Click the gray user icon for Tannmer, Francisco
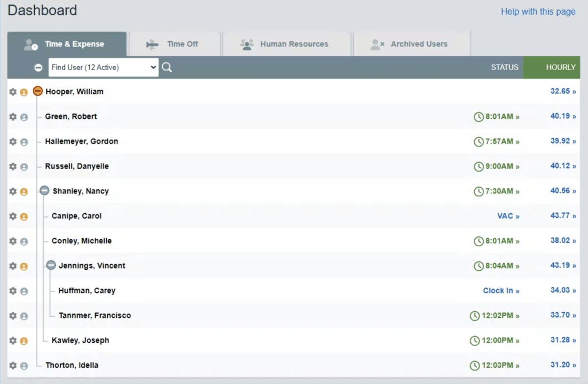 pyautogui.click(x=24, y=316)
